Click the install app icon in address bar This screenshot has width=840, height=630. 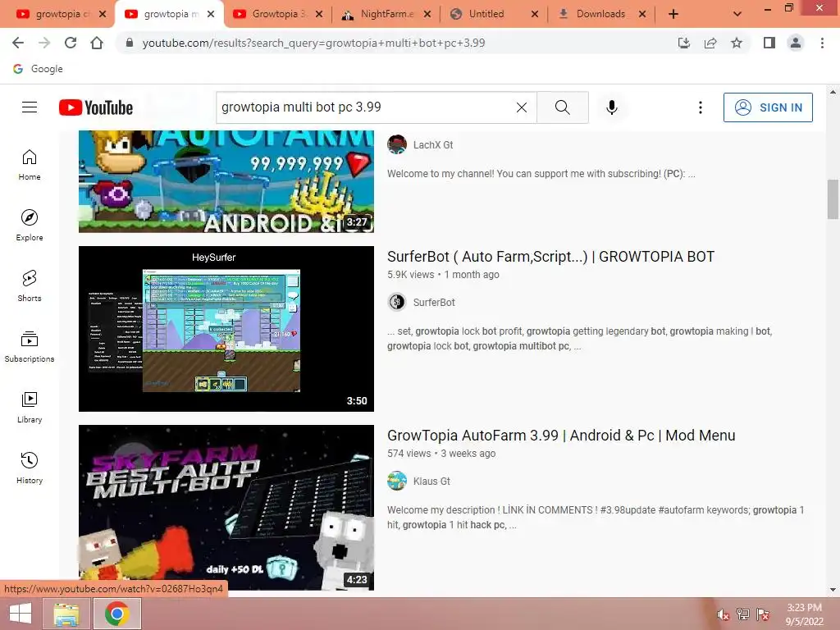683,43
